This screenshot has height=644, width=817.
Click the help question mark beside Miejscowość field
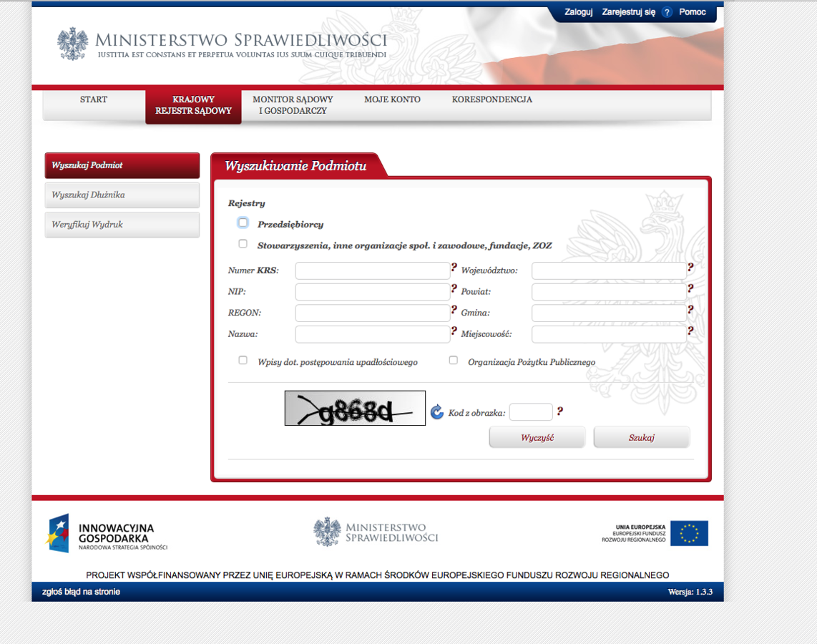click(x=690, y=331)
